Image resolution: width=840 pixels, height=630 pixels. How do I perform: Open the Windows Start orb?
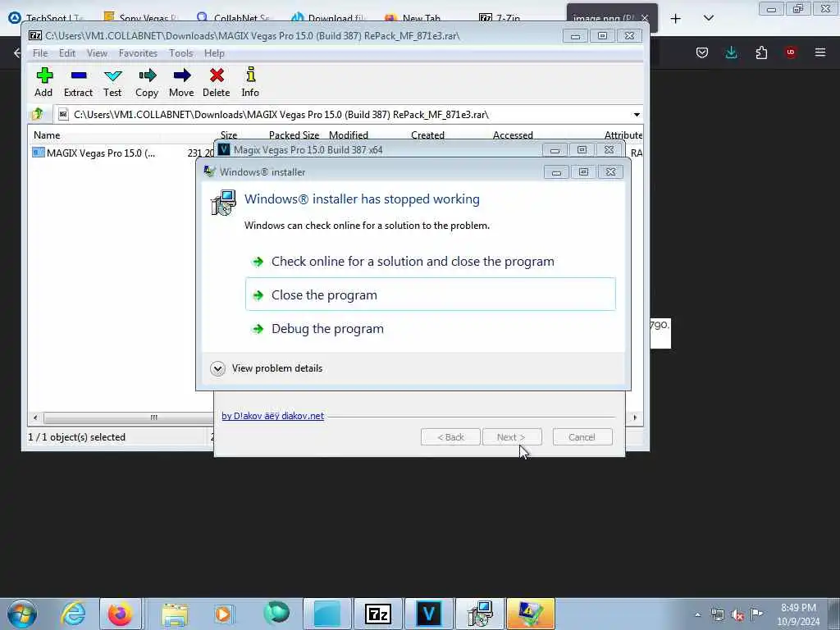pos(22,614)
